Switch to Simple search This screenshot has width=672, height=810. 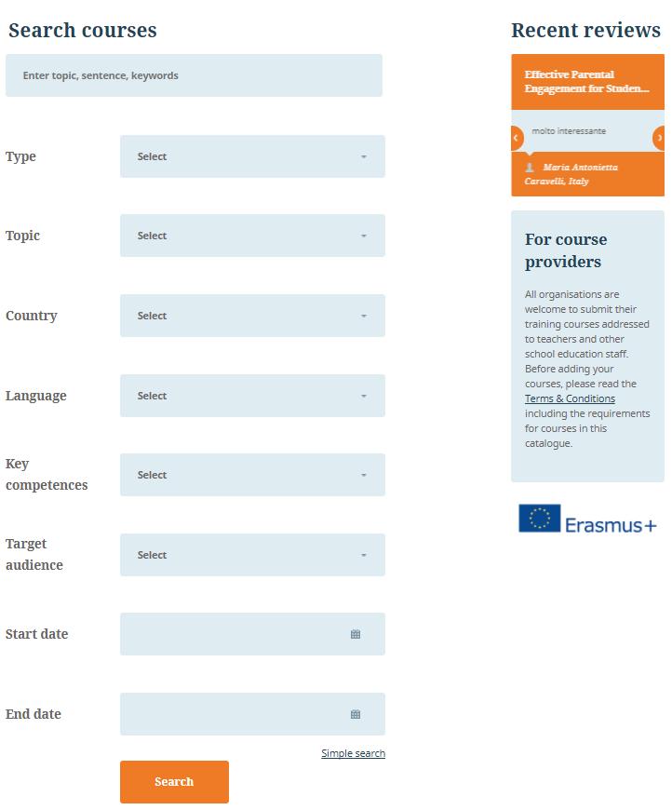click(x=354, y=753)
